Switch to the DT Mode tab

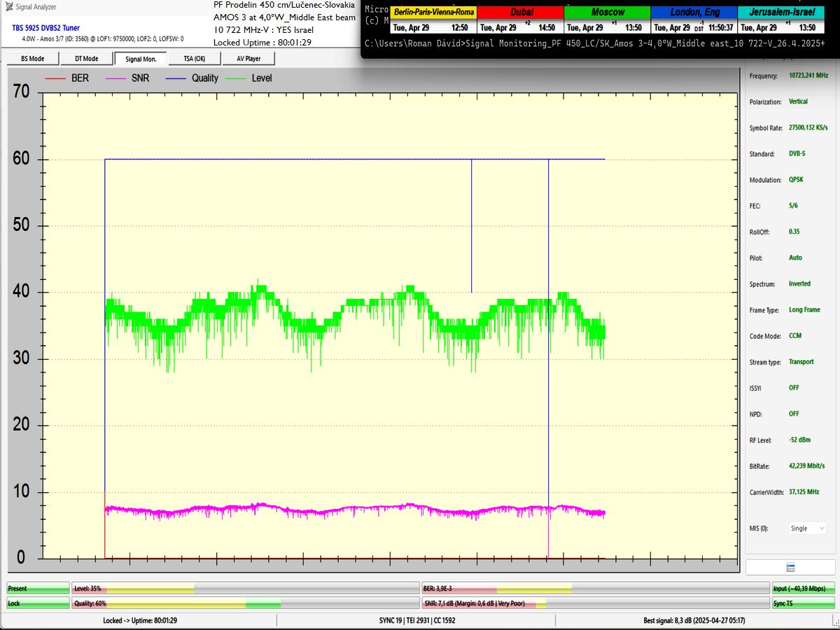coord(86,59)
